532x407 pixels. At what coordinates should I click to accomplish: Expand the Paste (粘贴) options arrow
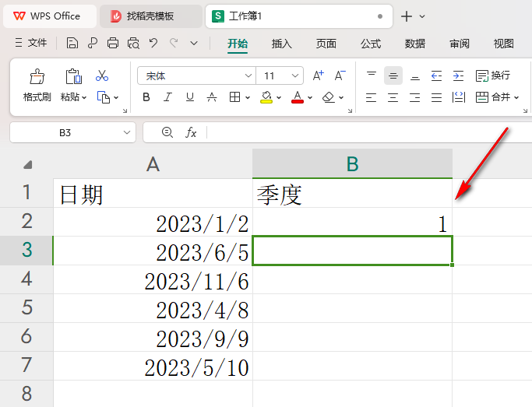[x=84, y=97]
